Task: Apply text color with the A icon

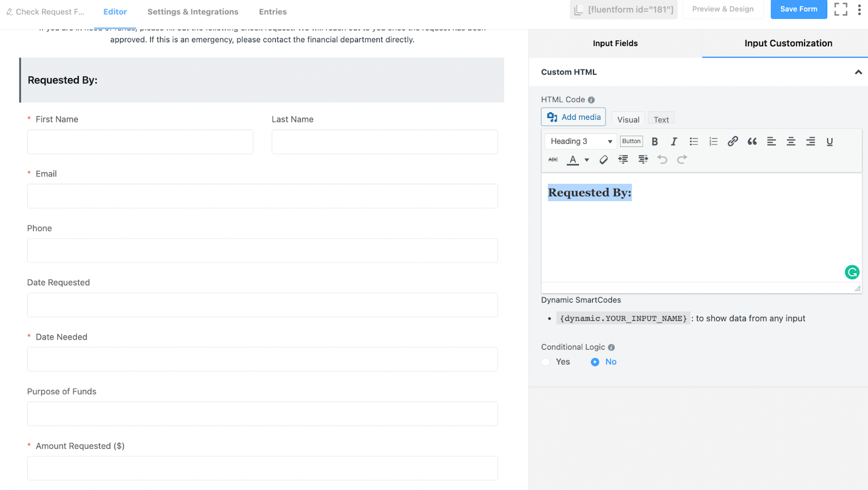Action: [573, 159]
